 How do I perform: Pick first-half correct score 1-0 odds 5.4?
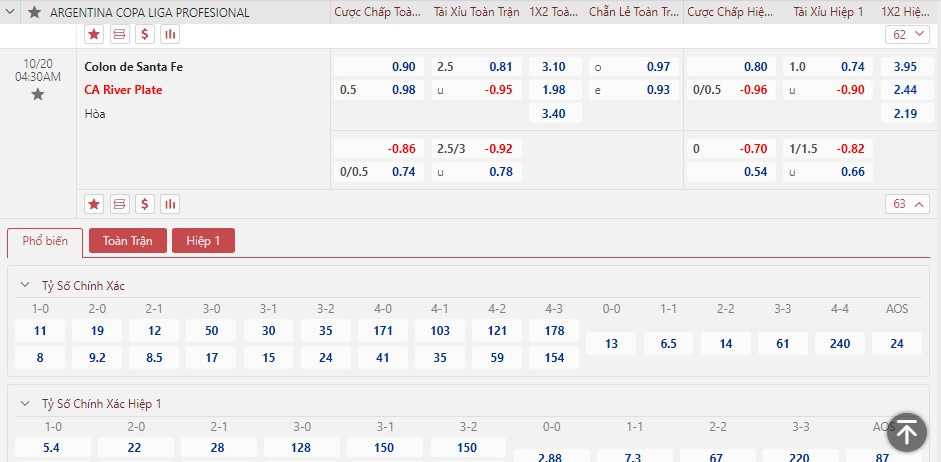coord(53,448)
